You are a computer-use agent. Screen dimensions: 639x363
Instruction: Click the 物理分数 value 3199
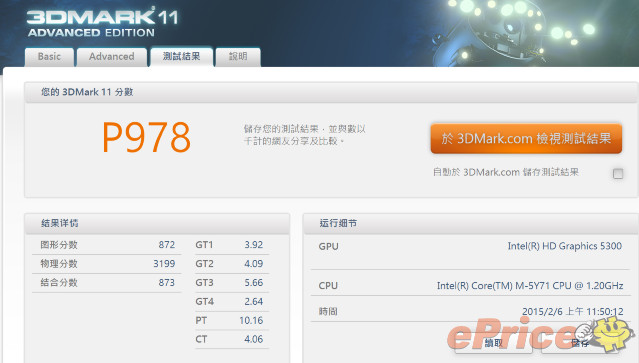point(164,264)
